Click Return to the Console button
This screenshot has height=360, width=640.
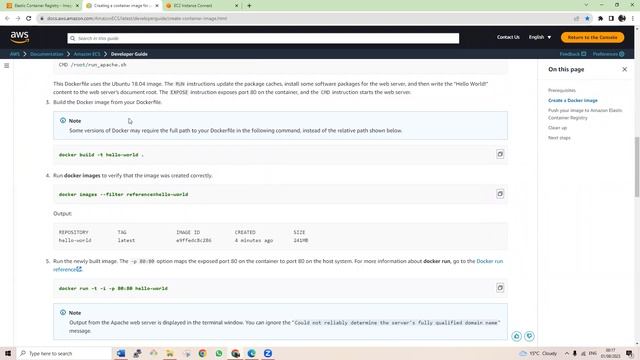[x=592, y=37]
